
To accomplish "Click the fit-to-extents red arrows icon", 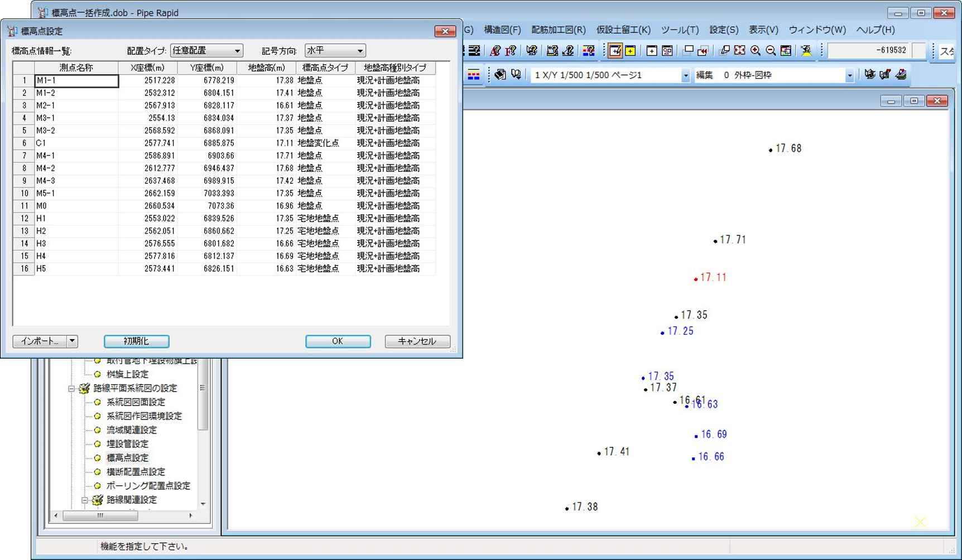I will [739, 51].
